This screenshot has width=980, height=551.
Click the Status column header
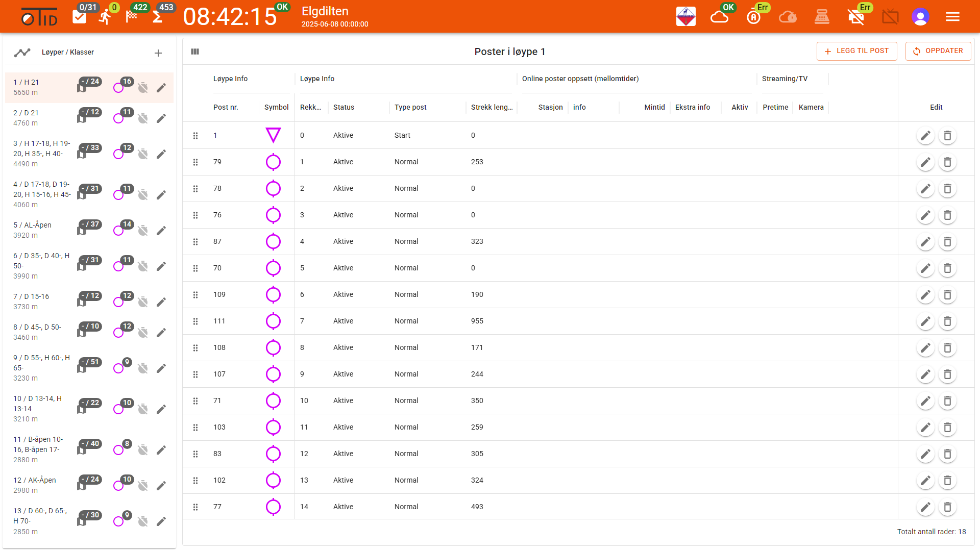click(x=344, y=107)
